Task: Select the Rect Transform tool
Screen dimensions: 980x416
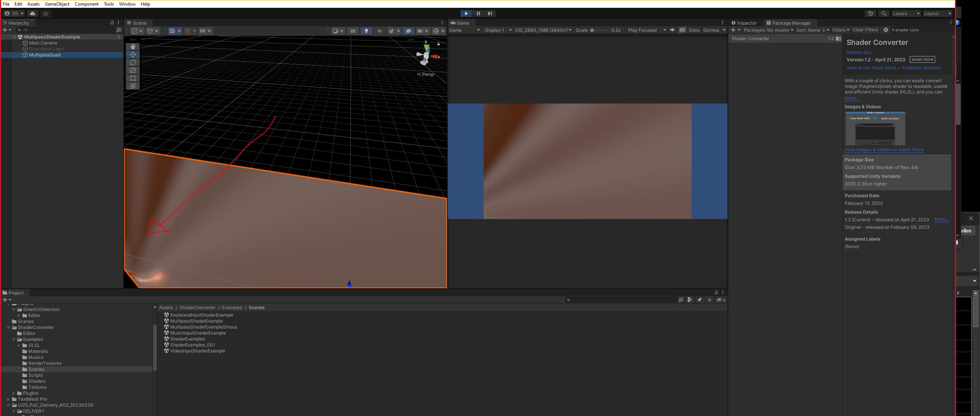Action: click(133, 78)
